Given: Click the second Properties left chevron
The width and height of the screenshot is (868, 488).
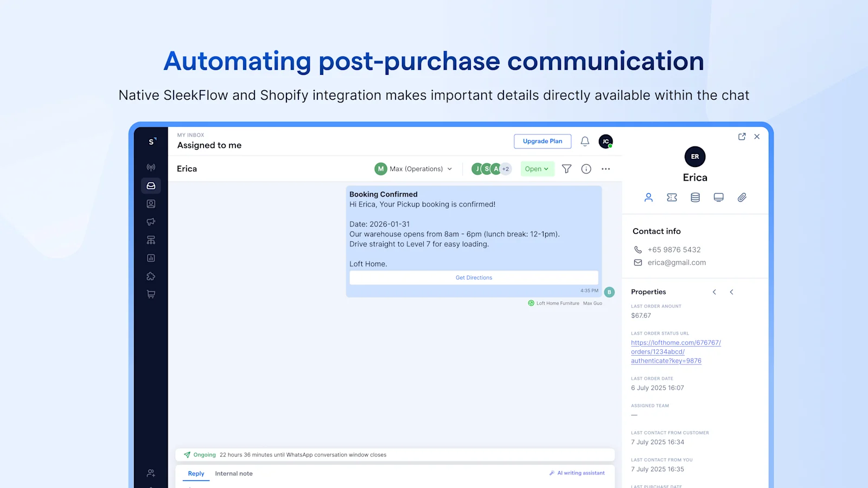Looking at the screenshot, I should point(731,292).
